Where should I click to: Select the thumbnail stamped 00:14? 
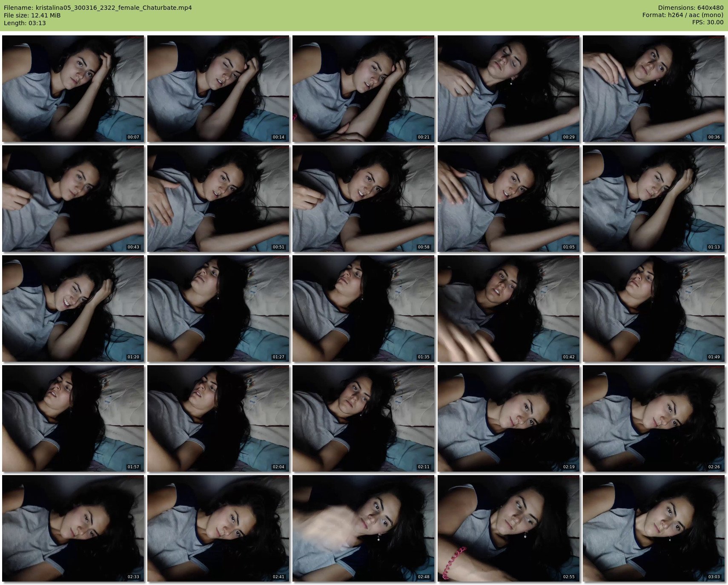coord(218,88)
